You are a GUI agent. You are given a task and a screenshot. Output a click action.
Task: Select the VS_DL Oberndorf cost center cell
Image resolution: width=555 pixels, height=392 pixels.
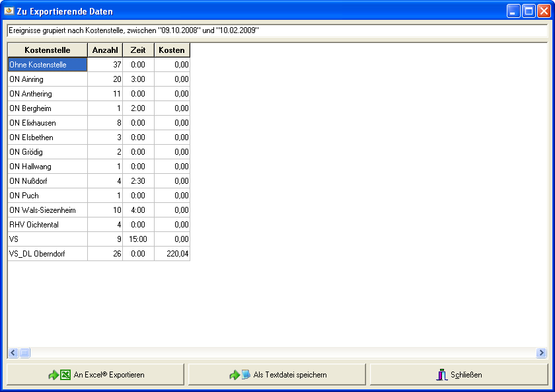tap(48, 254)
